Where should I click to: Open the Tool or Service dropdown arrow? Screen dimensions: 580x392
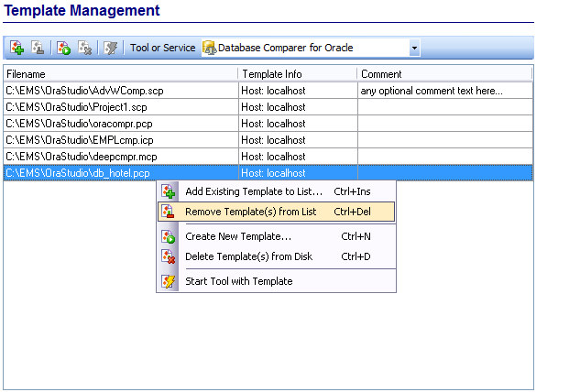coord(414,48)
